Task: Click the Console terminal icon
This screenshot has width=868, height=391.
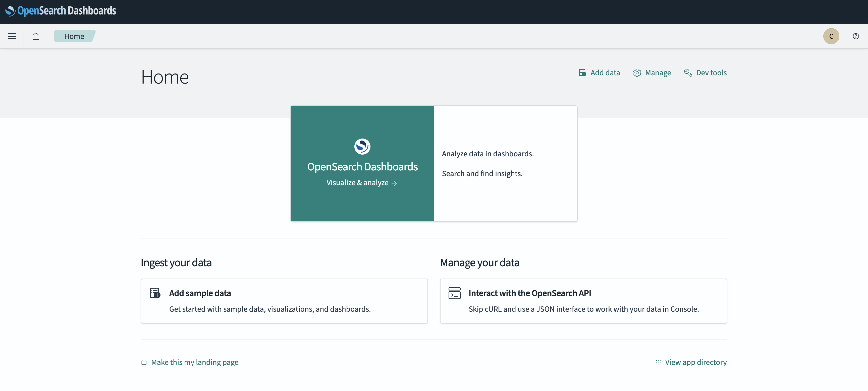Action: [x=454, y=293]
